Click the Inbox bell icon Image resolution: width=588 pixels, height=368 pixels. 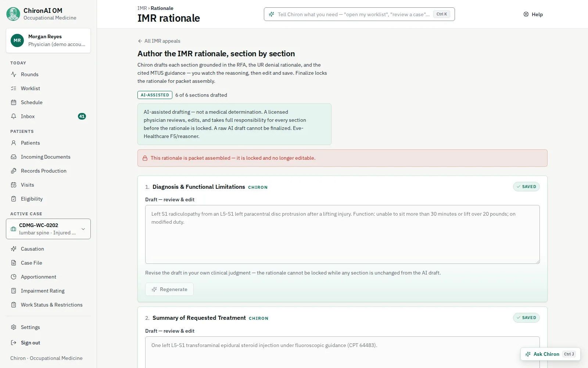[x=14, y=116]
